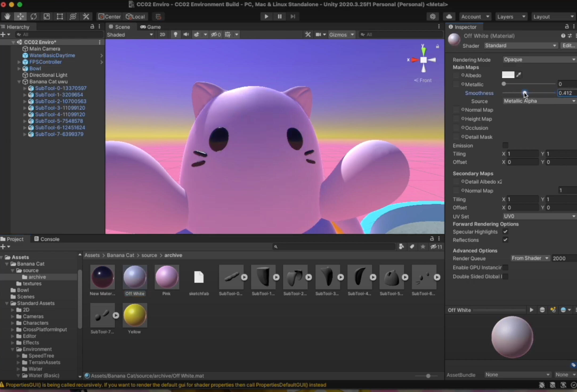Select the Hand tool
The image size is (577, 392).
point(7,17)
